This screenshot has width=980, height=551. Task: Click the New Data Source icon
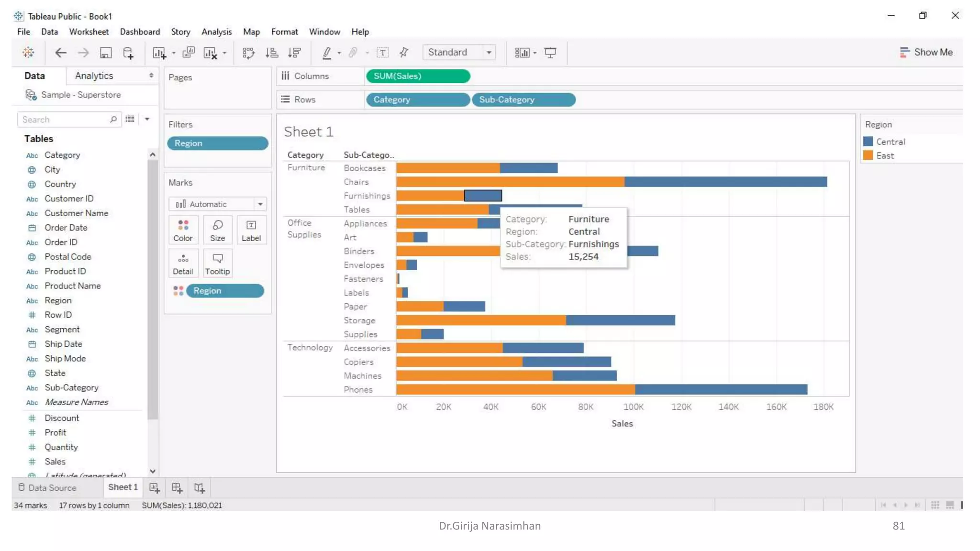coord(128,53)
